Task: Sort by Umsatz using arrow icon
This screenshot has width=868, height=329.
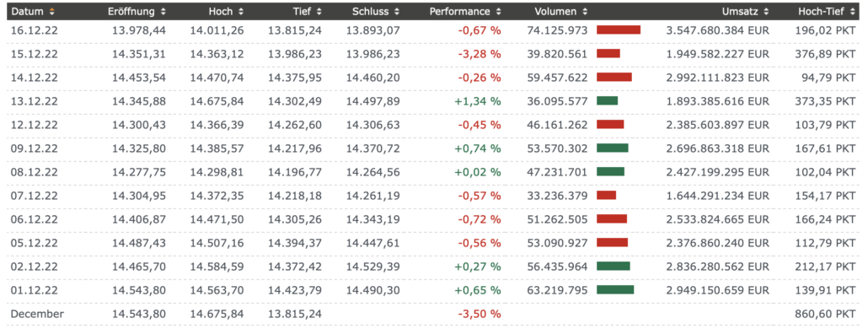Action: point(767,12)
